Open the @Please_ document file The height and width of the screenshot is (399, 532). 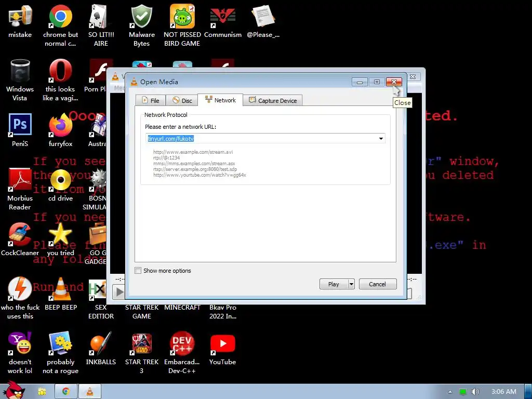[263, 21]
